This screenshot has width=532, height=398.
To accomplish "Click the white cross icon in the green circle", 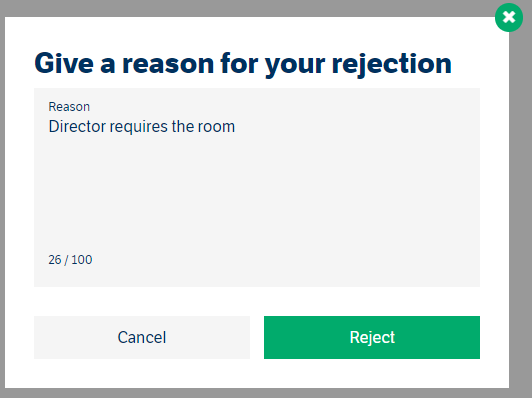I will pos(509,17).
